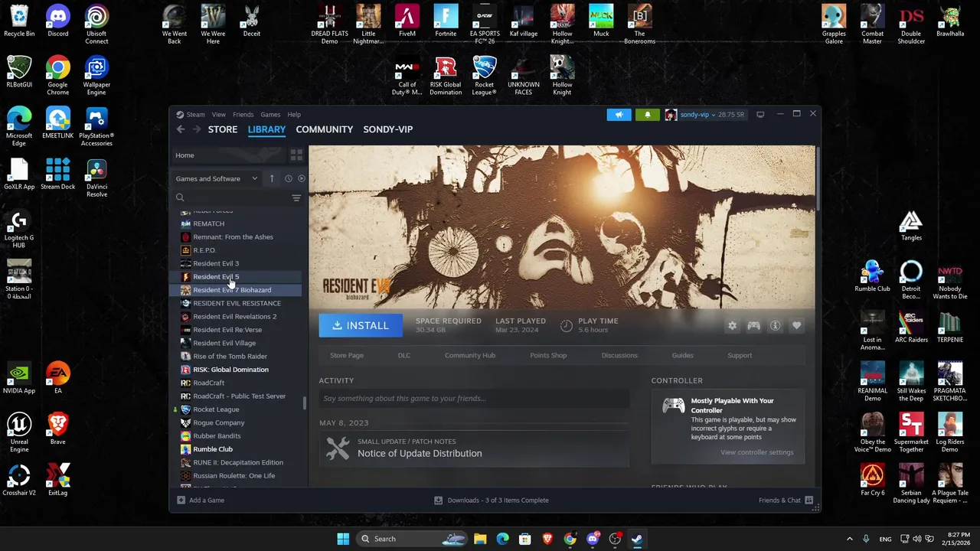Screen dimensions: 980x551
Task: Open DaVinci Resolve desktop shortcut
Action: point(96,178)
